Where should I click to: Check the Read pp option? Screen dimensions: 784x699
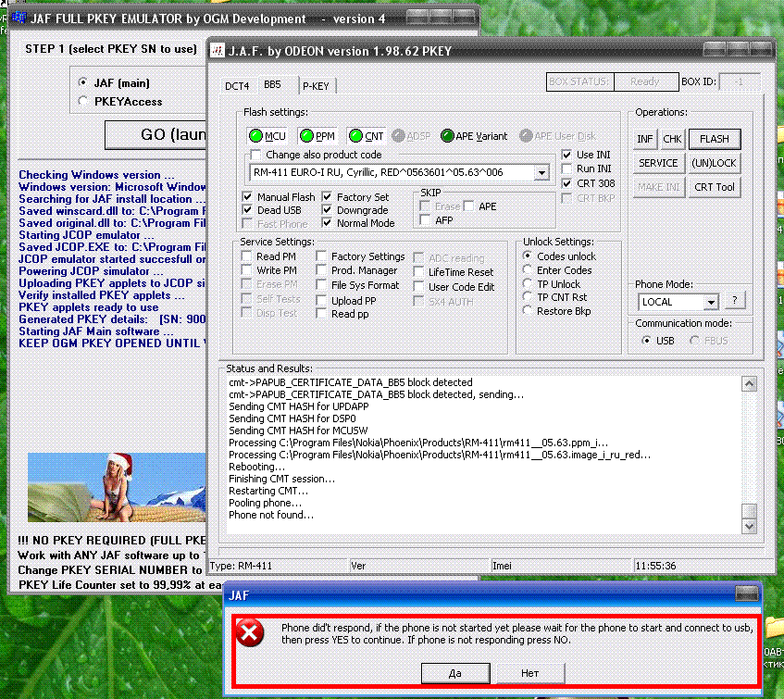321,314
